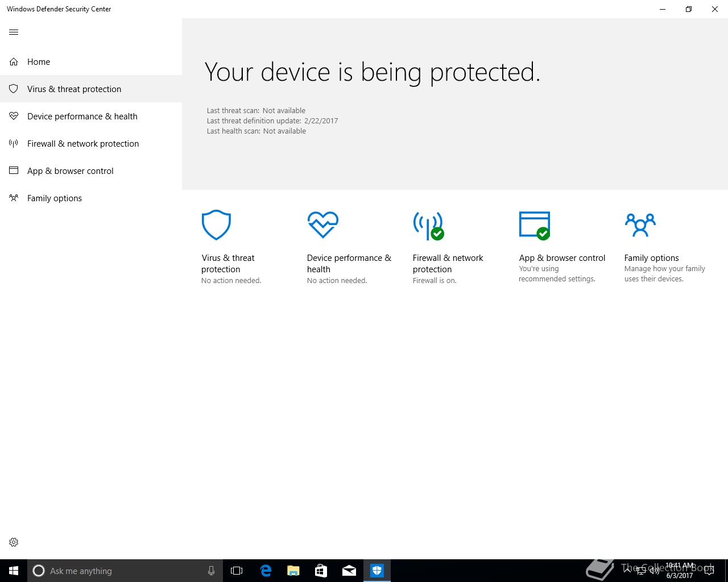This screenshot has width=728, height=582.
Task: Click 'Last threat definition update: 2/22/2017' text
Action: 272,120
